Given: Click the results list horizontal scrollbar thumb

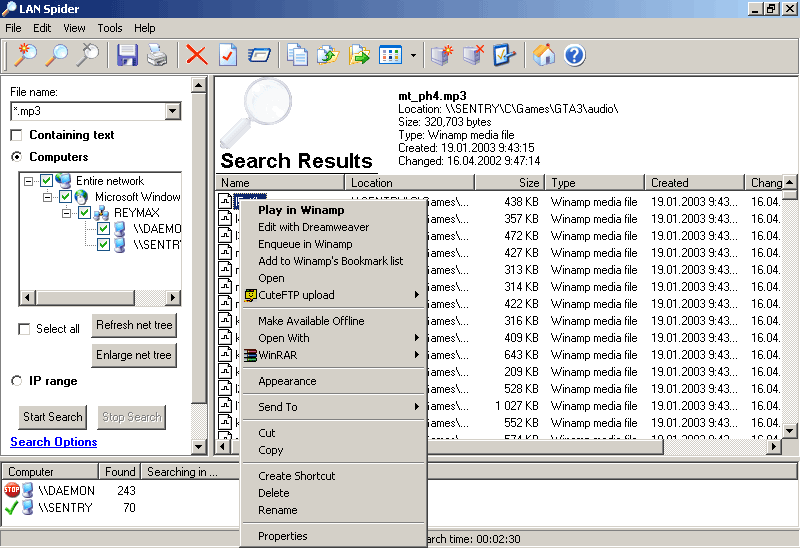Looking at the screenshot, I should click(x=446, y=447).
